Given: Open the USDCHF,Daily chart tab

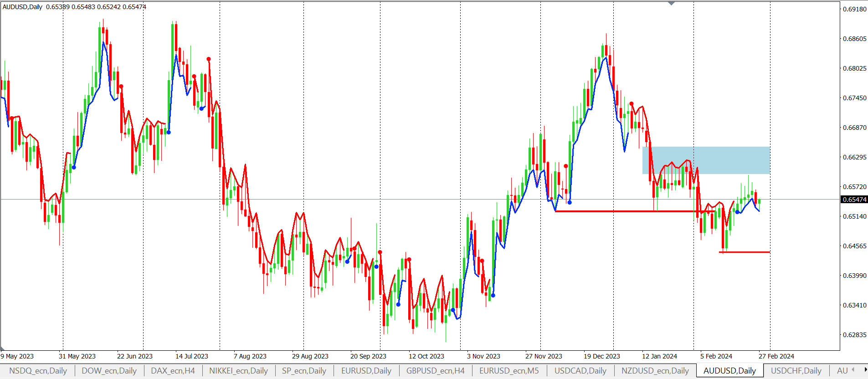Looking at the screenshot, I should [796, 371].
